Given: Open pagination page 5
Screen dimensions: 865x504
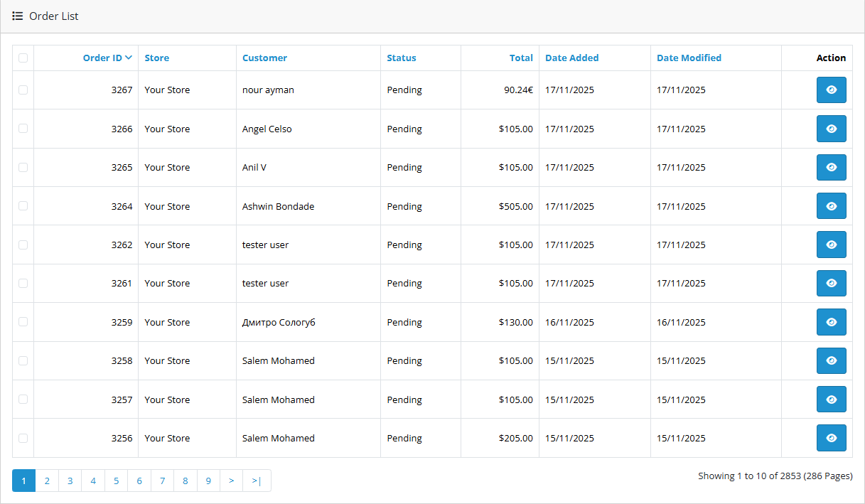Looking at the screenshot, I should pyautogui.click(x=116, y=481).
